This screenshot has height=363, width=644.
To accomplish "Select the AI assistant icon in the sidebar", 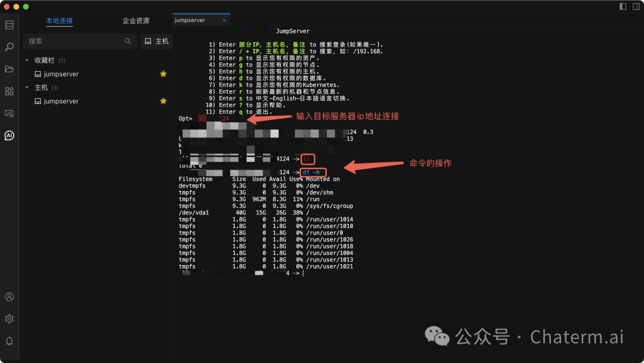I will tap(9, 136).
